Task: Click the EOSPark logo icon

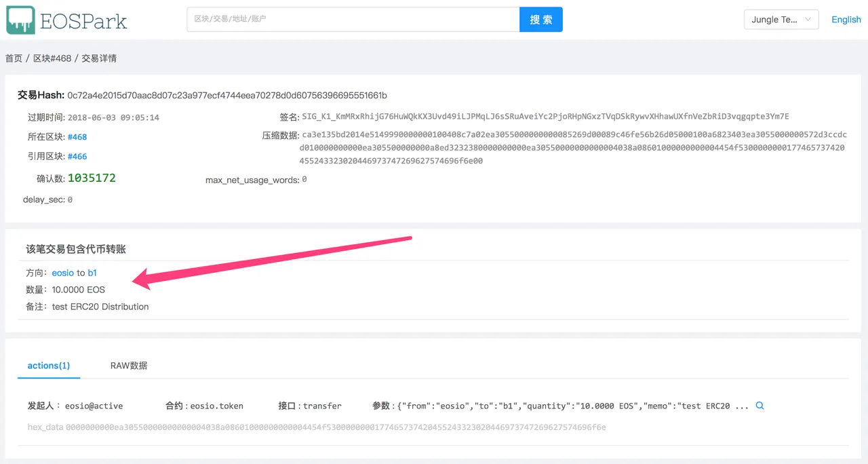Action: point(21,20)
